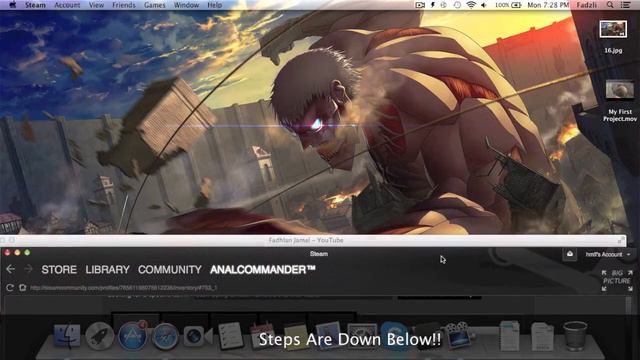Click the volume icon in the menu bar

click(x=484, y=5)
